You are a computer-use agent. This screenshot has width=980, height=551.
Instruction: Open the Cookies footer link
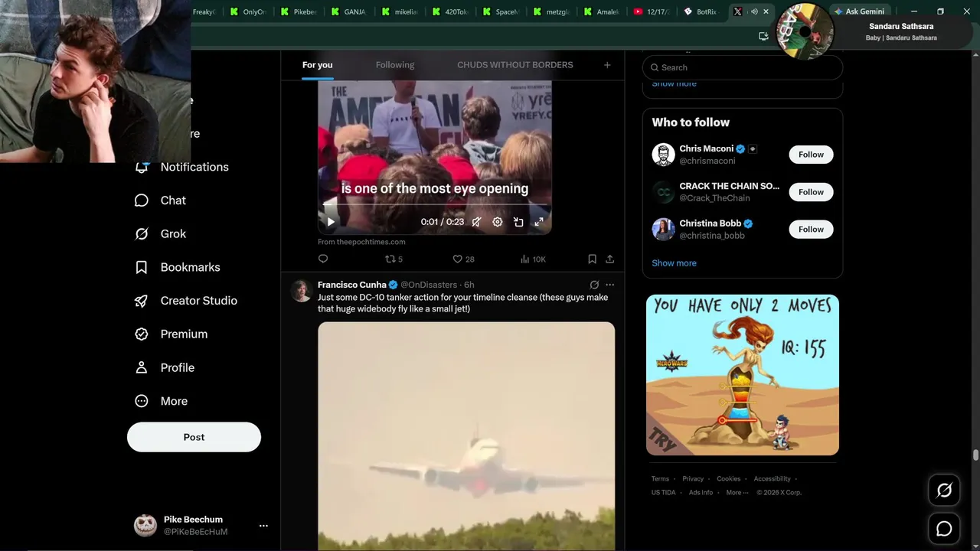729,479
